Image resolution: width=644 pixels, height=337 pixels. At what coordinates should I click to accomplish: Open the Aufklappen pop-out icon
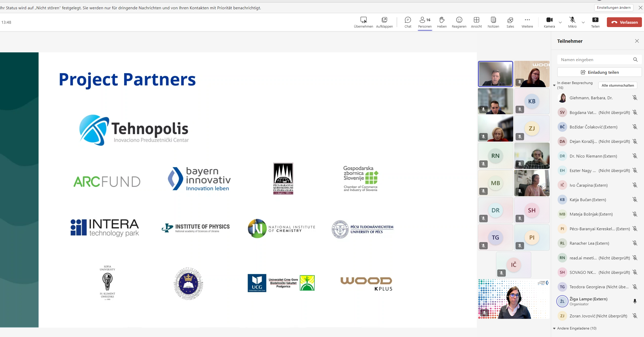point(384,20)
